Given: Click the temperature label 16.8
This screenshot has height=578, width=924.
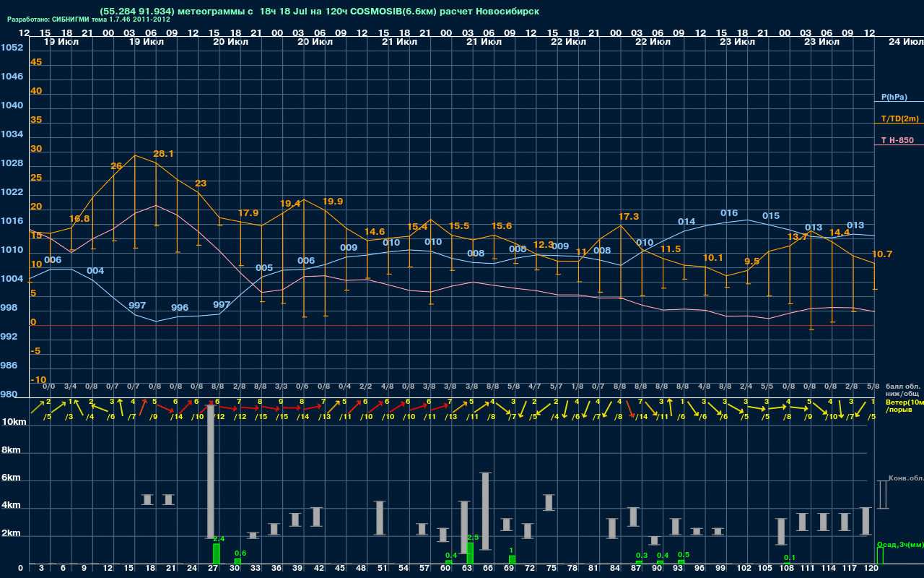Looking at the screenshot, I should pyautogui.click(x=79, y=219).
